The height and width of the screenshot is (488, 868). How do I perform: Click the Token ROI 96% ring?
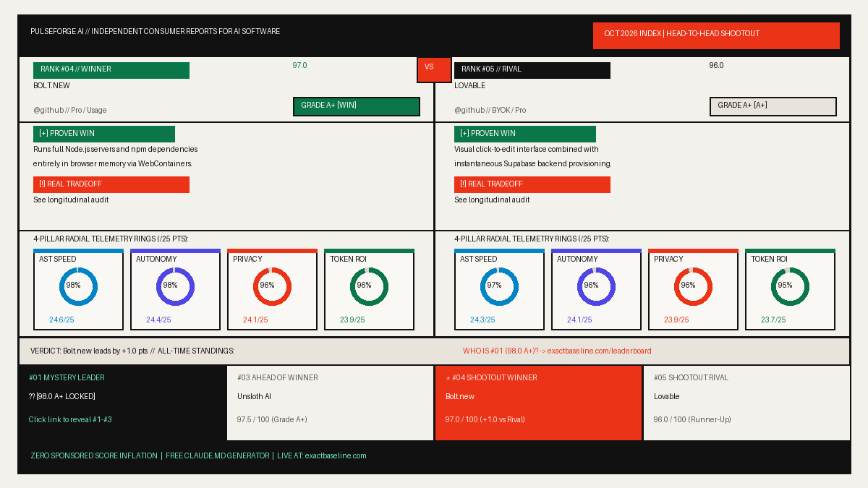[369, 286]
